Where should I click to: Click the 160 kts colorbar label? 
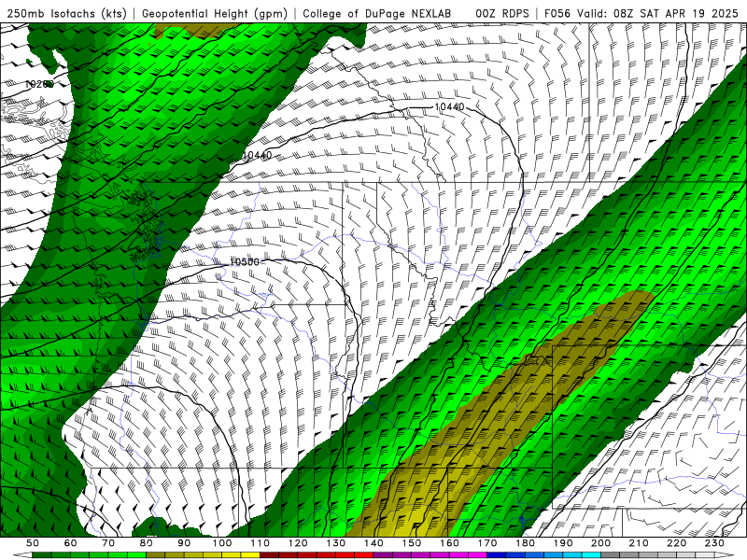click(449, 543)
